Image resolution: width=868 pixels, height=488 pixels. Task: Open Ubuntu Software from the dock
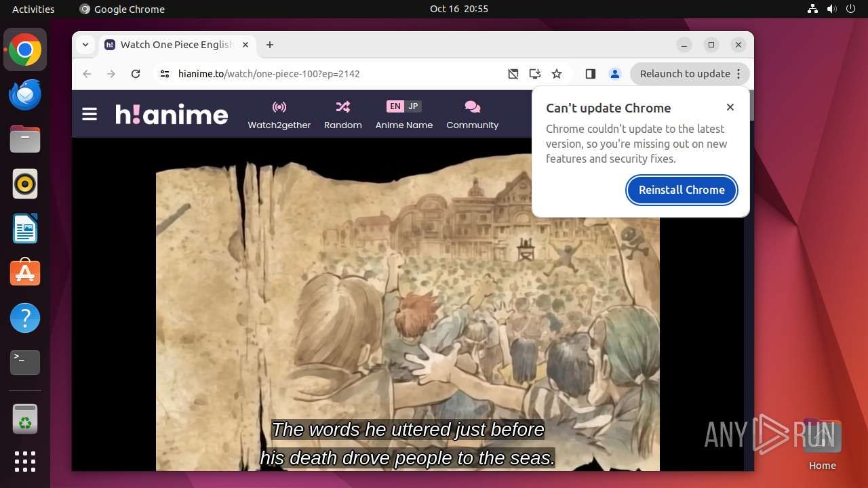point(25,273)
